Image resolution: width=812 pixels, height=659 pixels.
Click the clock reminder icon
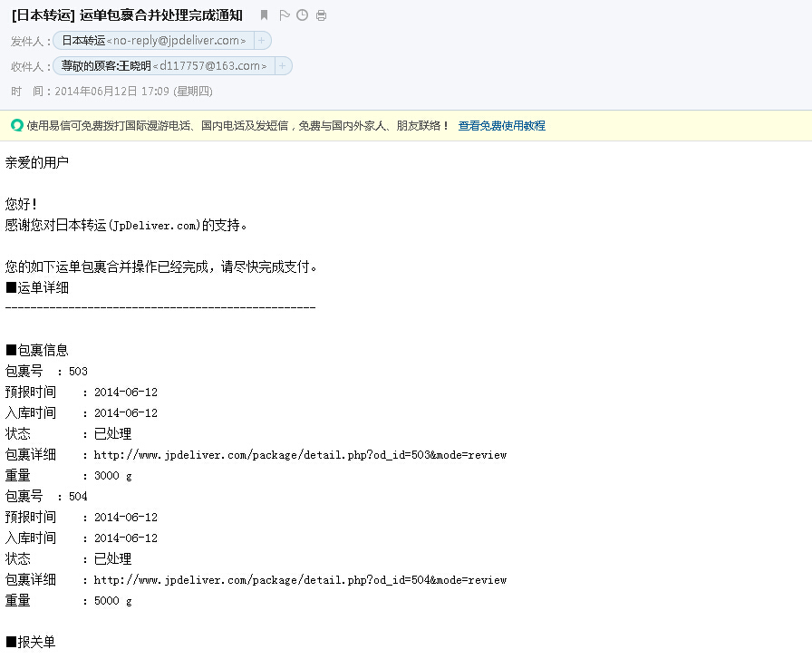pos(302,15)
